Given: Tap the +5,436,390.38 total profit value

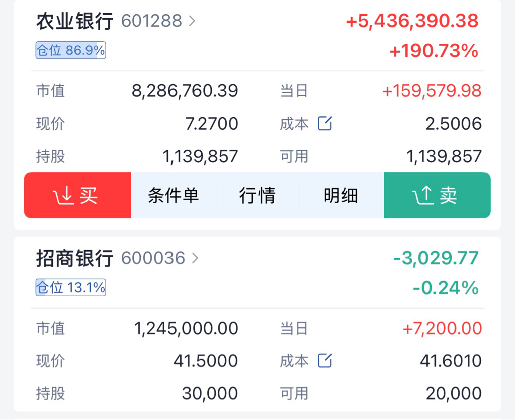Looking at the screenshot, I should tap(412, 21).
